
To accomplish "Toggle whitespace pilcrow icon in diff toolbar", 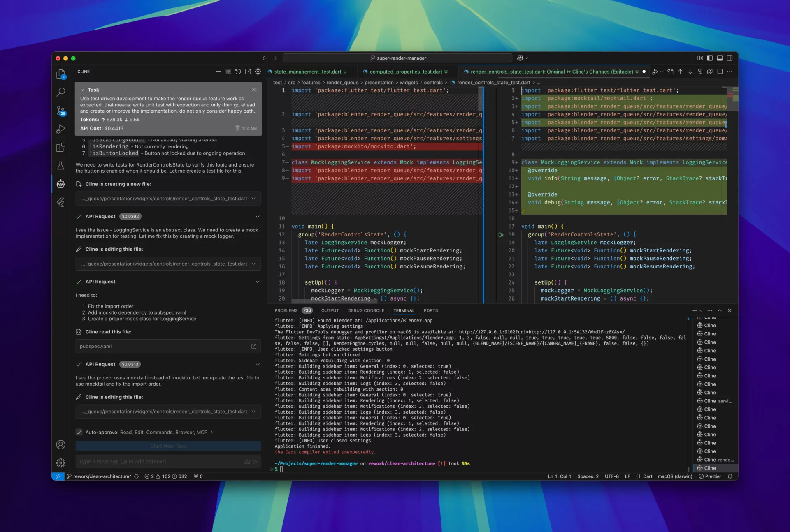I will 700,72.
